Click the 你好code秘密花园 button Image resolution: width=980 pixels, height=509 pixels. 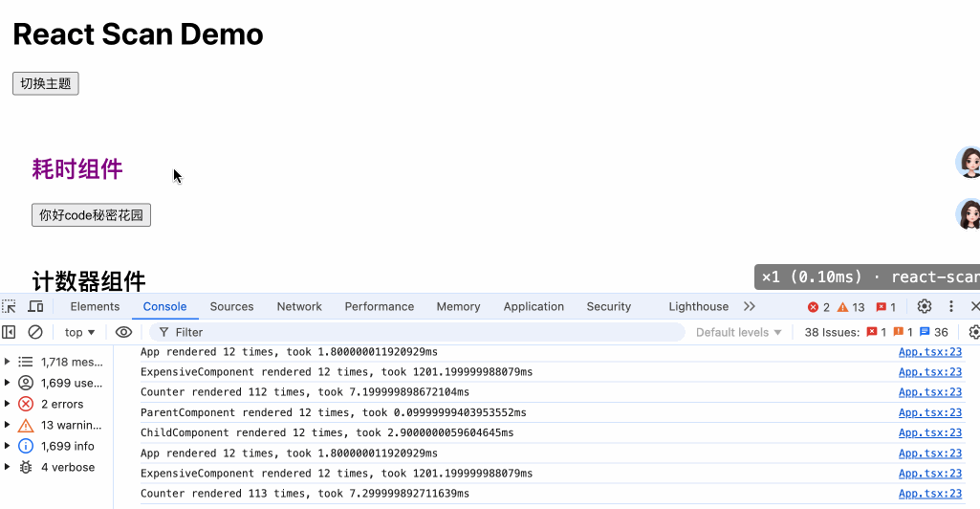pyautogui.click(x=91, y=215)
